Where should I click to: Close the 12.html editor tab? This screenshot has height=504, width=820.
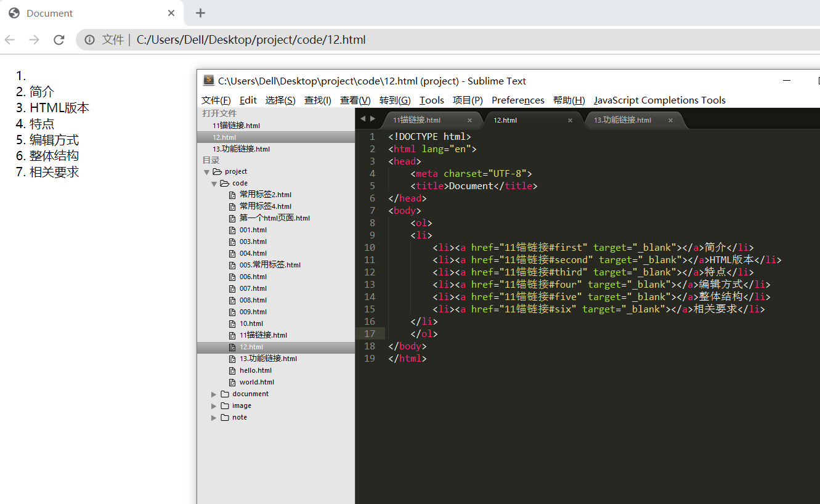tap(570, 120)
